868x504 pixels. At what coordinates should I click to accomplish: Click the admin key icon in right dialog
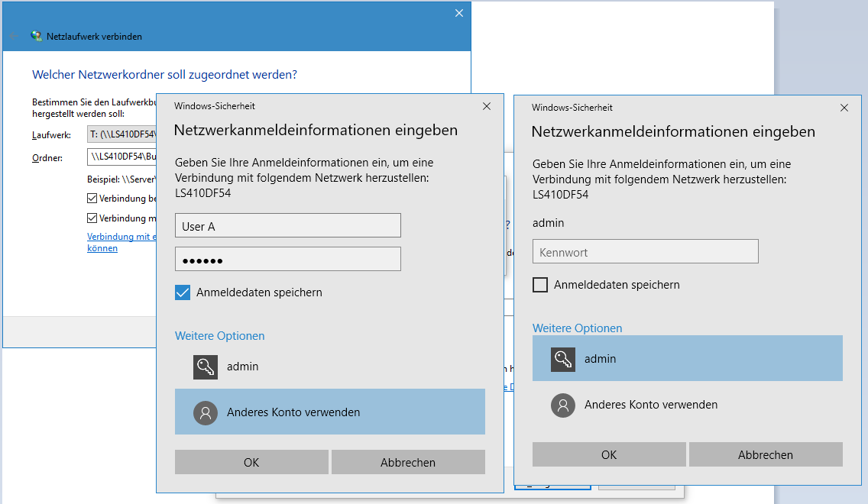pos(563,359)
